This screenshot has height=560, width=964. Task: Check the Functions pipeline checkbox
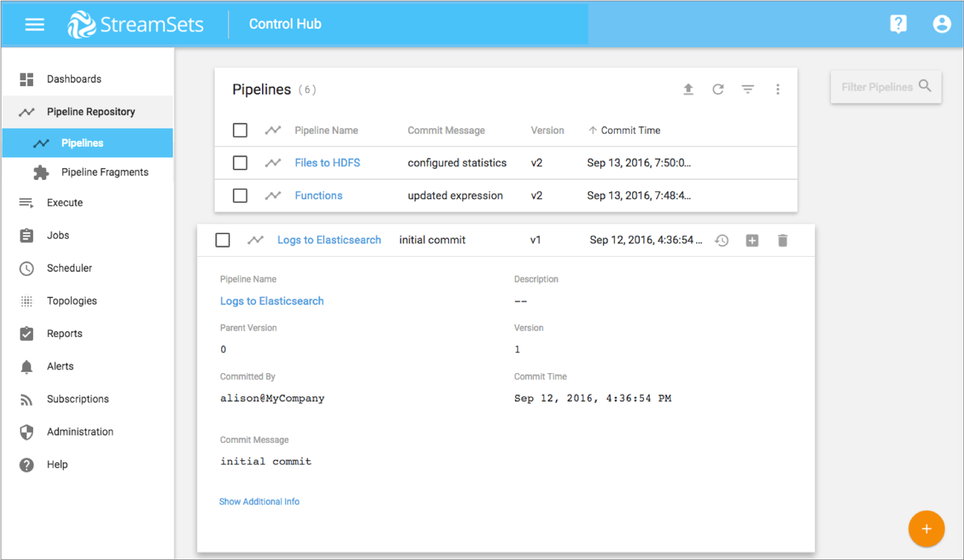[x=240, y=195]
